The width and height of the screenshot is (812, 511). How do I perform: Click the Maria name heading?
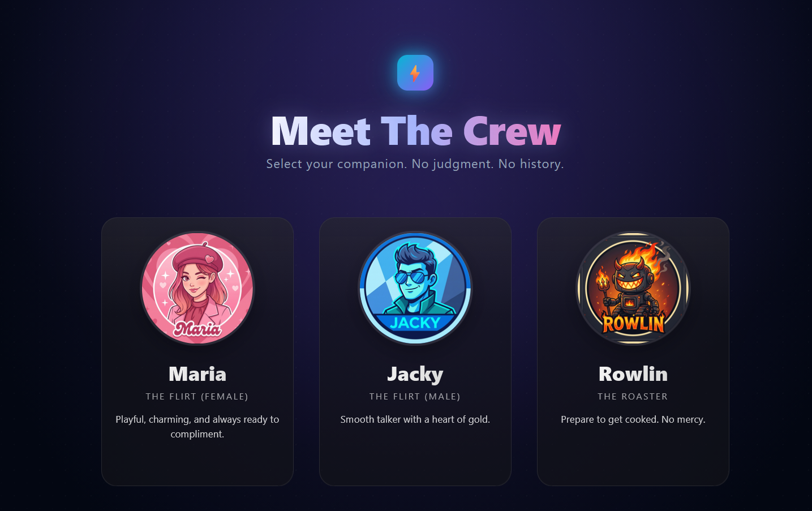197,374
